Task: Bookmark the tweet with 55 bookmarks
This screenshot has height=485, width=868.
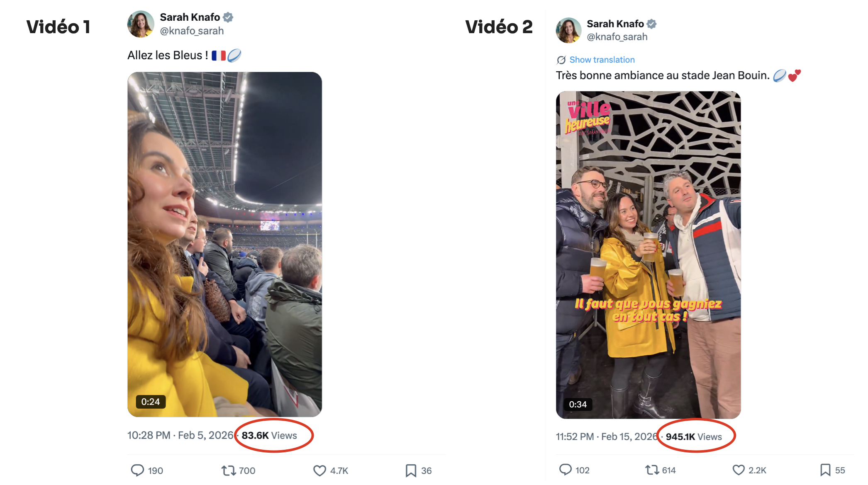Action: point(825,470)
